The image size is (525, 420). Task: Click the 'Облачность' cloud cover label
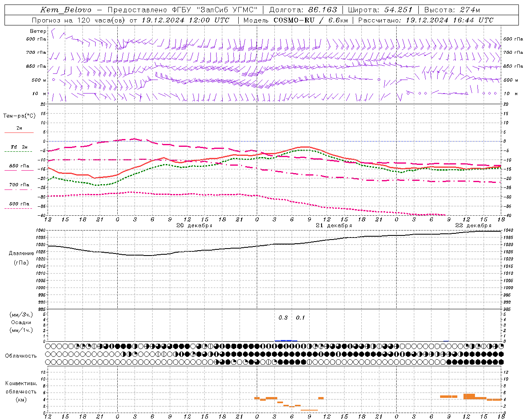pos(21,356)
